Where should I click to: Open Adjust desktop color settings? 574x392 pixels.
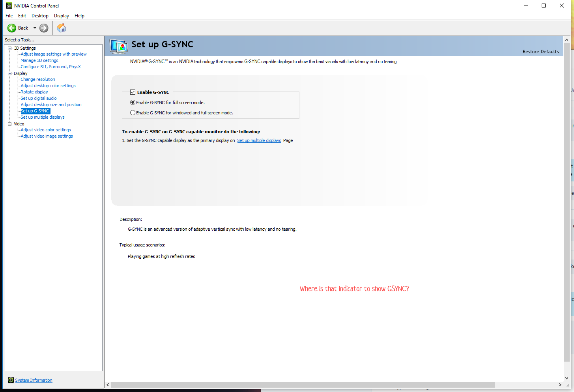click(48, 86)
